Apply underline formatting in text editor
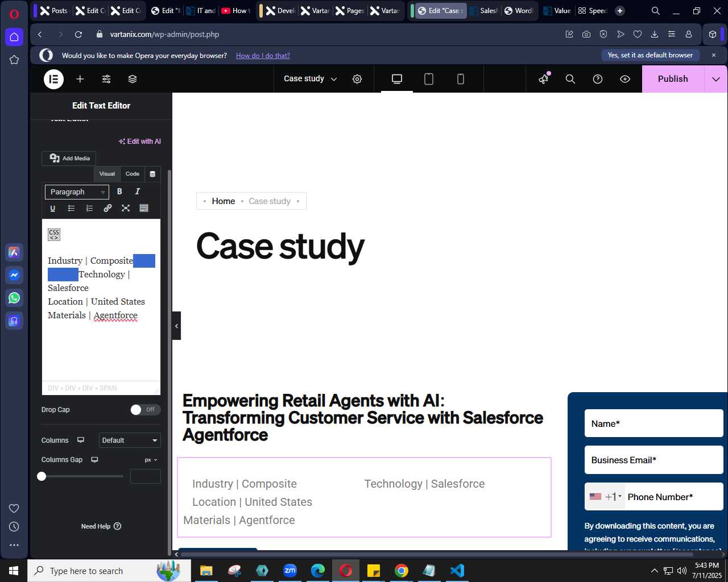 pos(53,208)
